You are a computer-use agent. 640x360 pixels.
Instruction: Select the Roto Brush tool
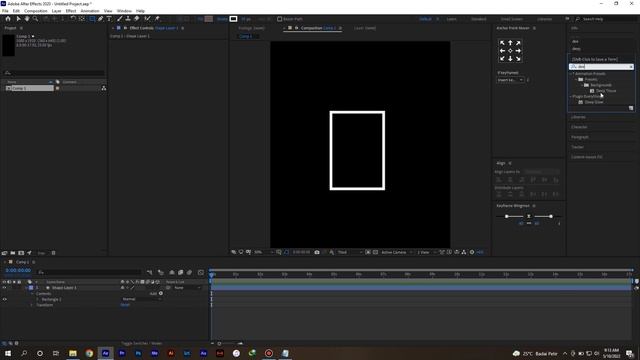147,19
